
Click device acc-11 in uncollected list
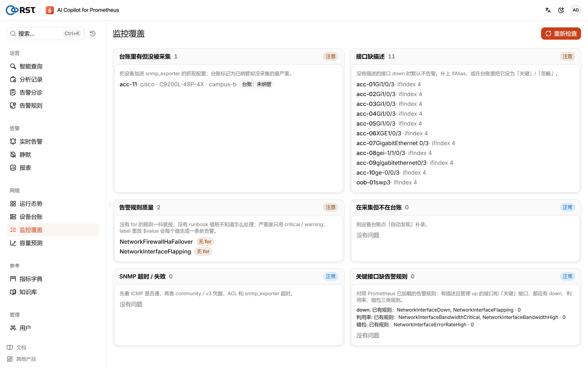(128, 84)
